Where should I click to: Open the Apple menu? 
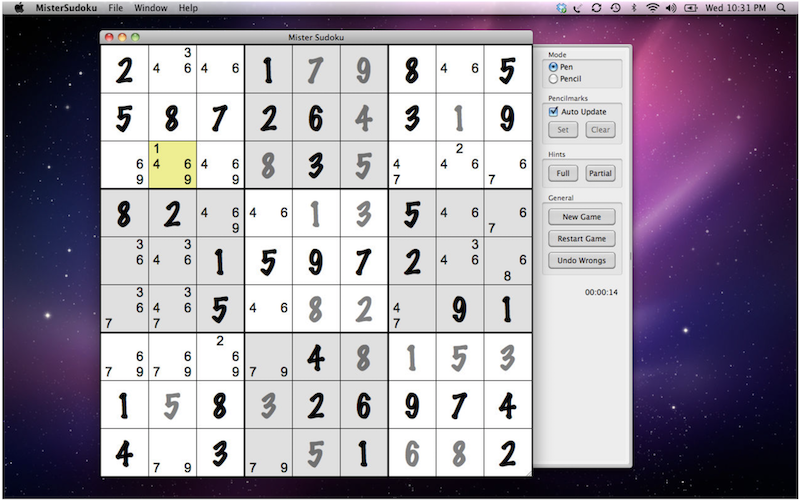click(19, 8)
